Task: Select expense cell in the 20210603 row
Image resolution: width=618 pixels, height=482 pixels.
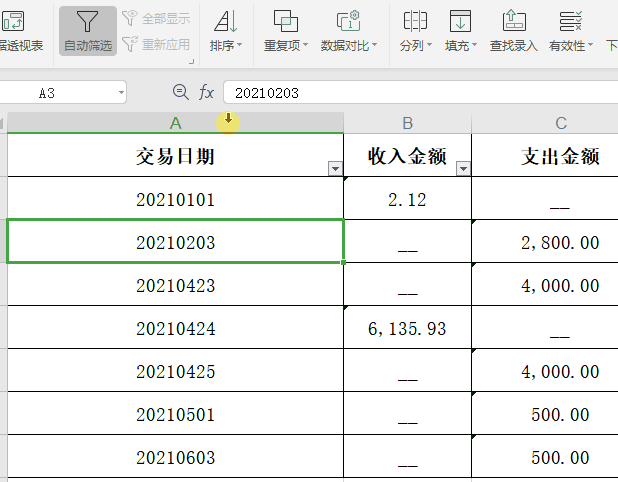Action: (545, 456)
